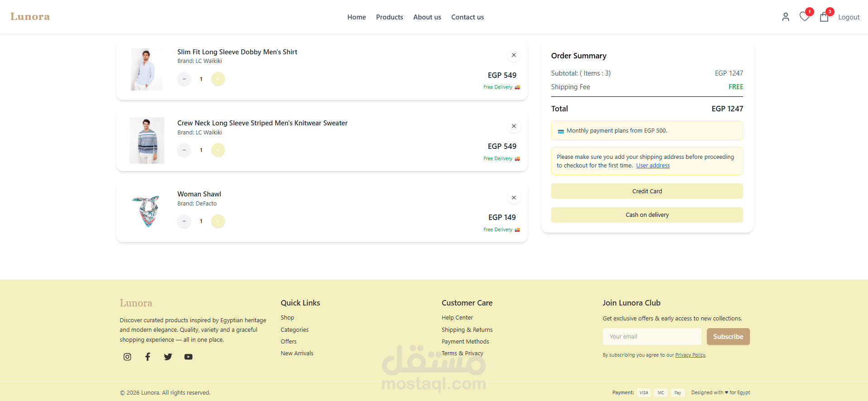
Task: Decrease quantity of Slim Fit Dobby Shirt
Action: [184, 79]
